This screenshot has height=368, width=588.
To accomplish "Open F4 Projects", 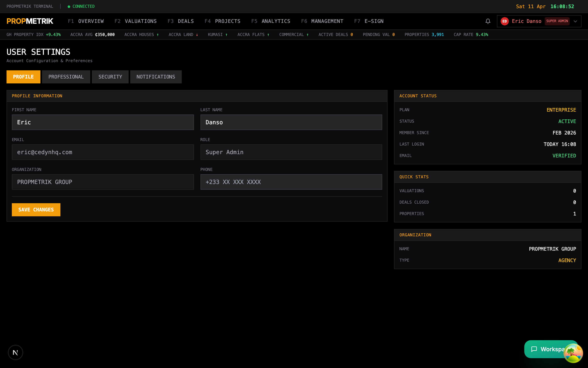I will click(223, 21).
